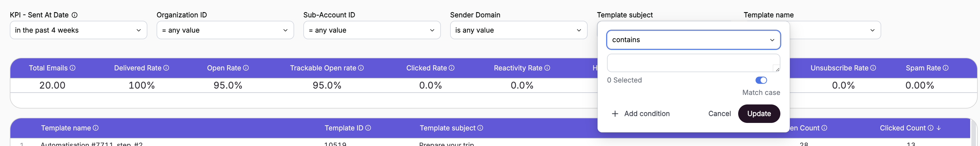
Task: Expand the Organization ID filter
Action: (225, 30)
